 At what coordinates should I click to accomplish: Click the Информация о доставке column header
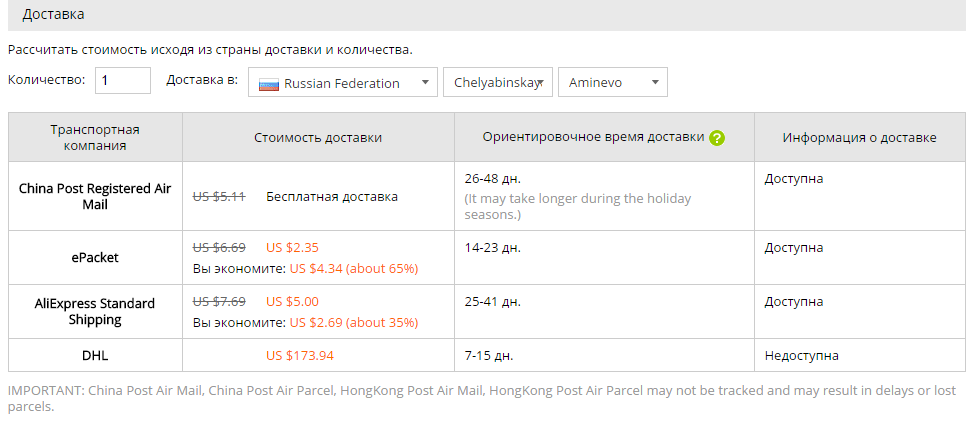coord(860,138)
